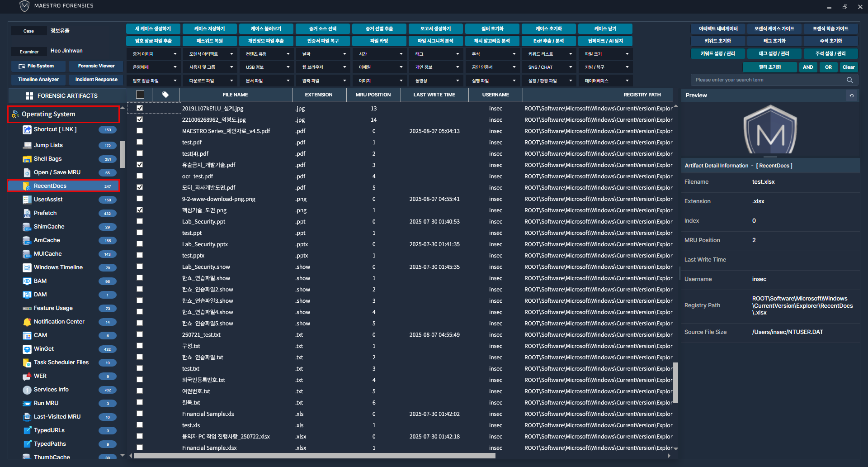Click the Prefetch artifact icon

27,213
